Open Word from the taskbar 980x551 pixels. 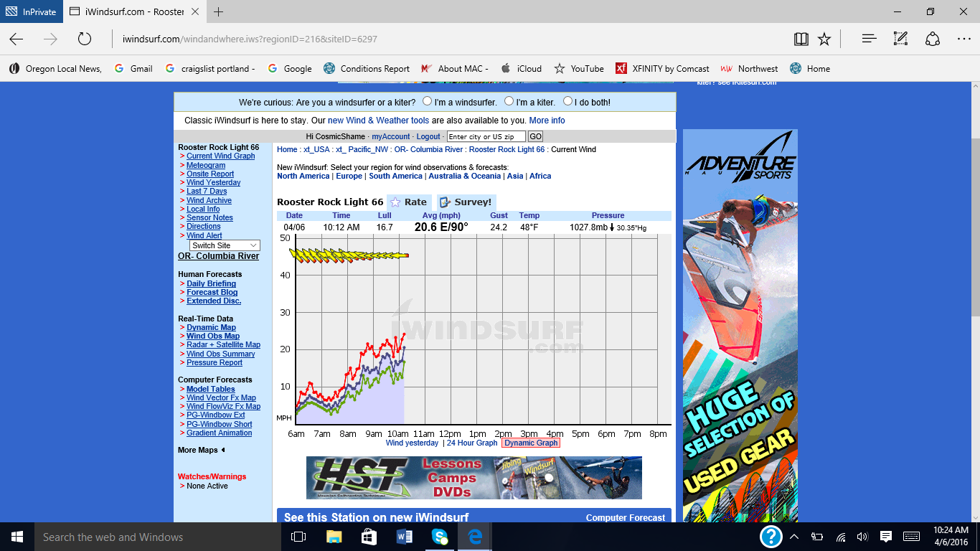(404, 536)
